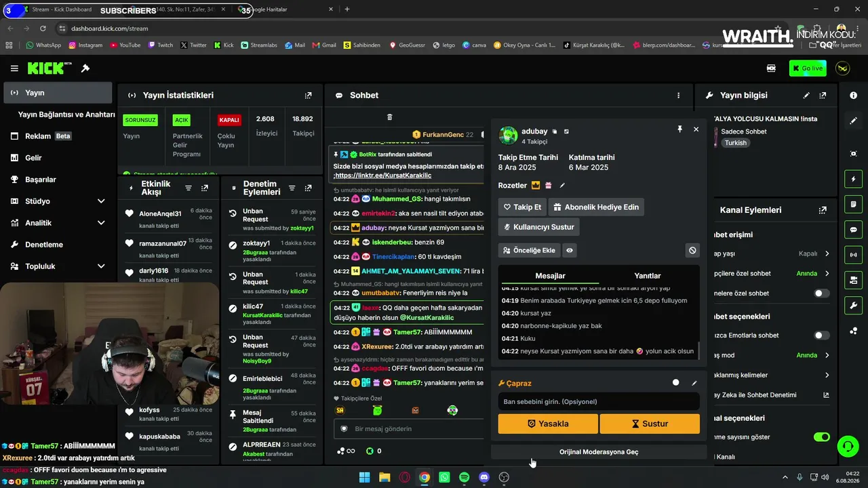Copy the adubay username

(555, 131)
